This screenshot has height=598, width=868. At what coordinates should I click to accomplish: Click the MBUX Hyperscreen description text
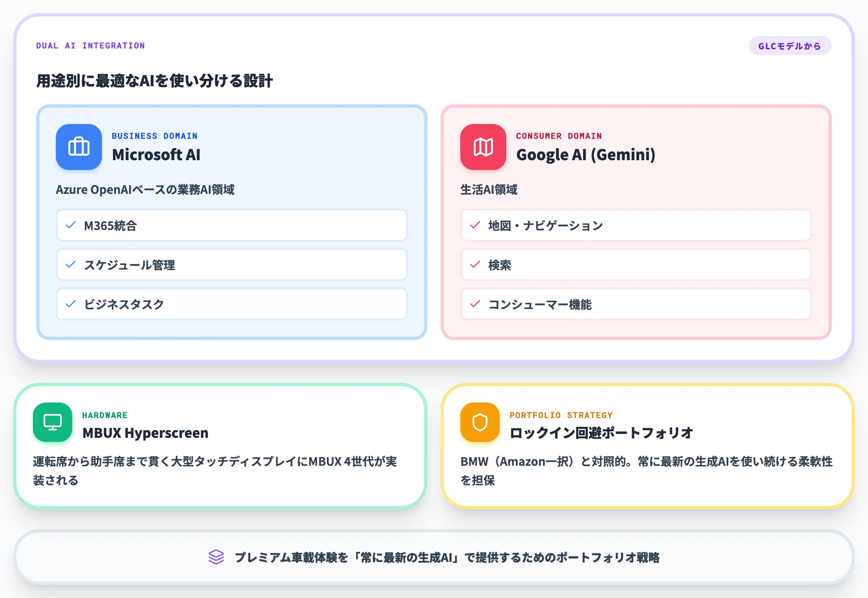pos(215,471)
